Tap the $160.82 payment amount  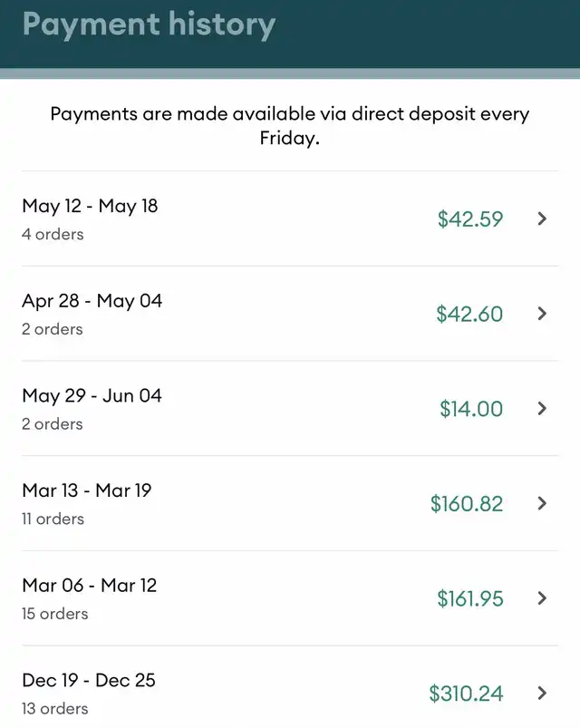tap(467, 503)
